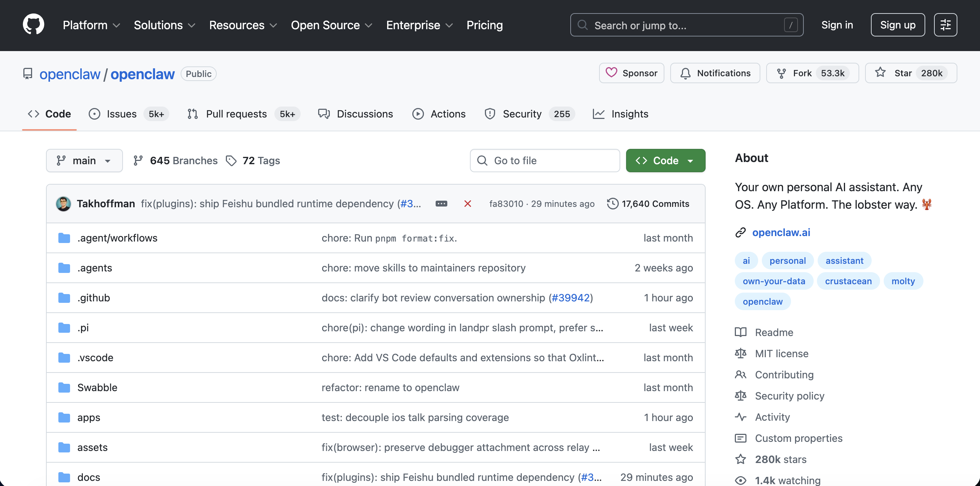The width and height of the screenshot is (980, 486).
Task: Click the GitHub octocat logo
Action: pos(34,25)
